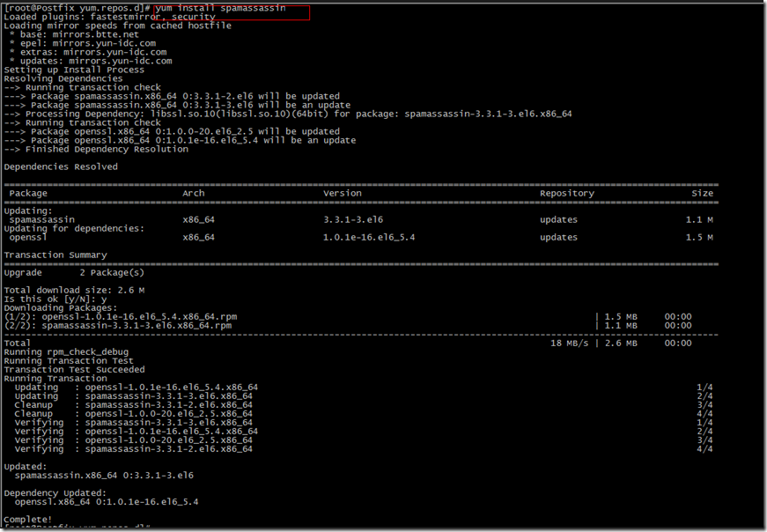
Task: Click the 'Version' column header
Action: click(x=343, y=193)
